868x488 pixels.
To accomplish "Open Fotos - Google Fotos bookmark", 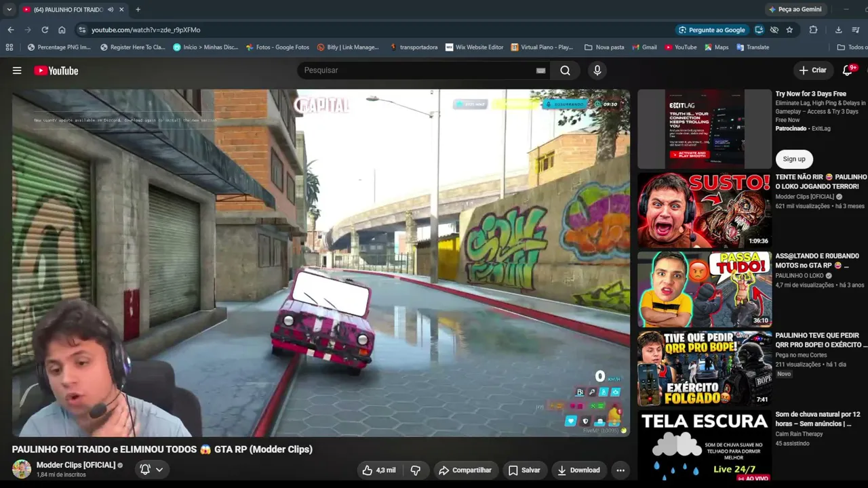I will [277, 47].
